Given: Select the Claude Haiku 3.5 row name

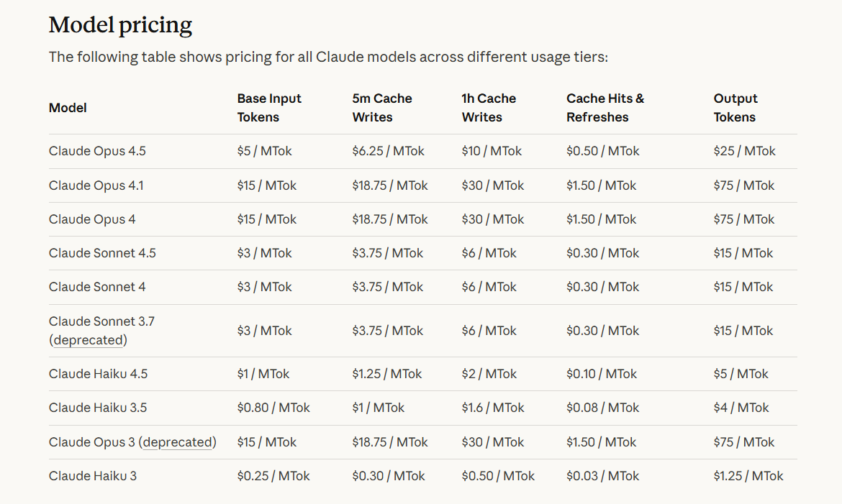Looking at the screenshot, I should click(x=98, y=408).
